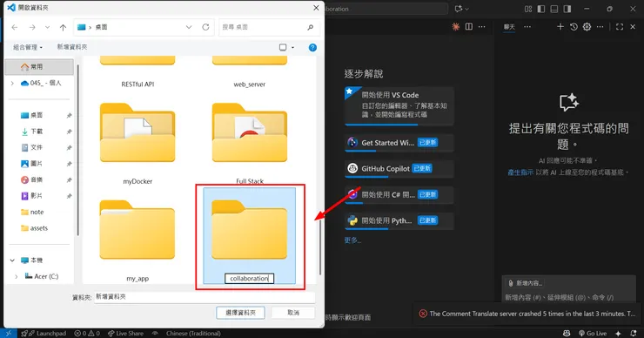Screen dimensions: 644x338
Task: Show chat history clock icon
Action: pyautogui.click(x=574, y=27)
